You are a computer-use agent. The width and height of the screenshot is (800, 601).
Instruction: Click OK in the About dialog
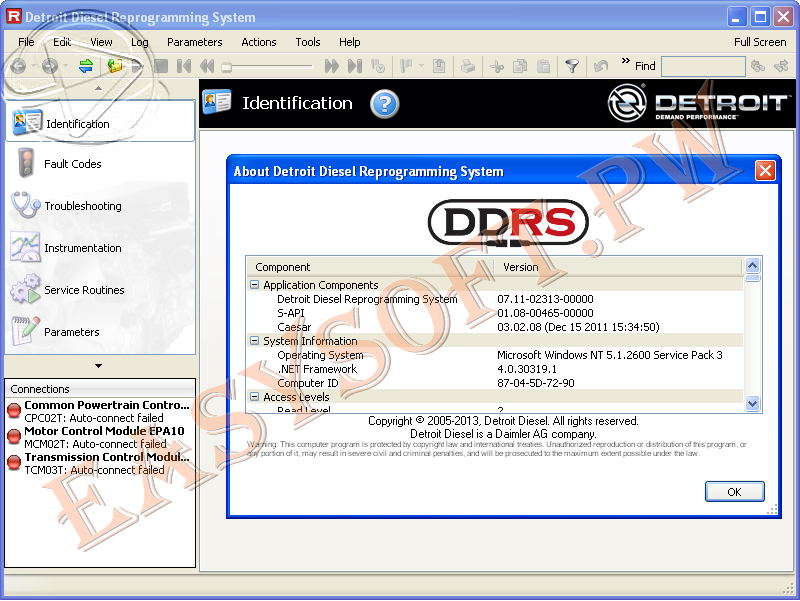[x=734, y=491]
